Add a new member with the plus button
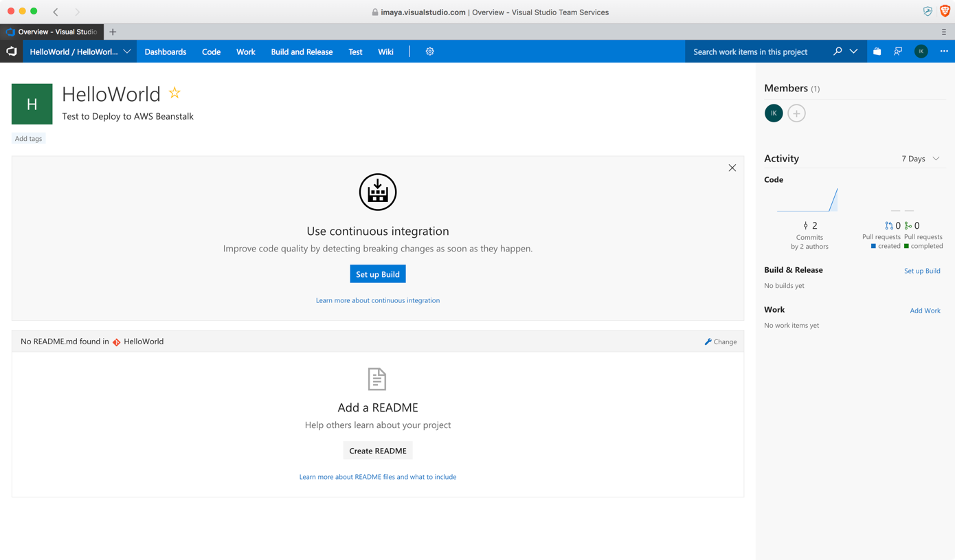This screenshot has height=560, width=955. [x=796, y=113]
